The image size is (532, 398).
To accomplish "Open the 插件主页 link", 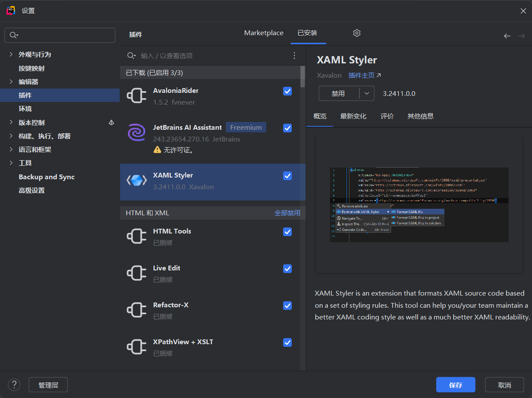I will [x=365, y=75].
